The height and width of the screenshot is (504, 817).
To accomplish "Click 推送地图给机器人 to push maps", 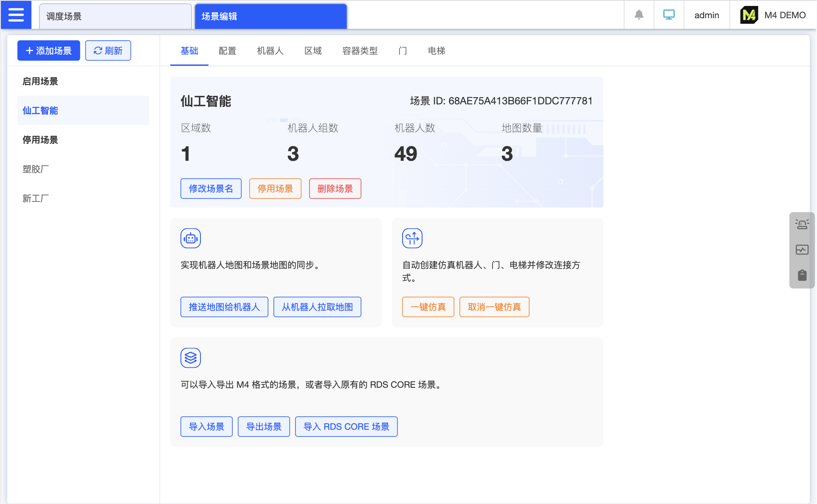I will tap(224, 307).
